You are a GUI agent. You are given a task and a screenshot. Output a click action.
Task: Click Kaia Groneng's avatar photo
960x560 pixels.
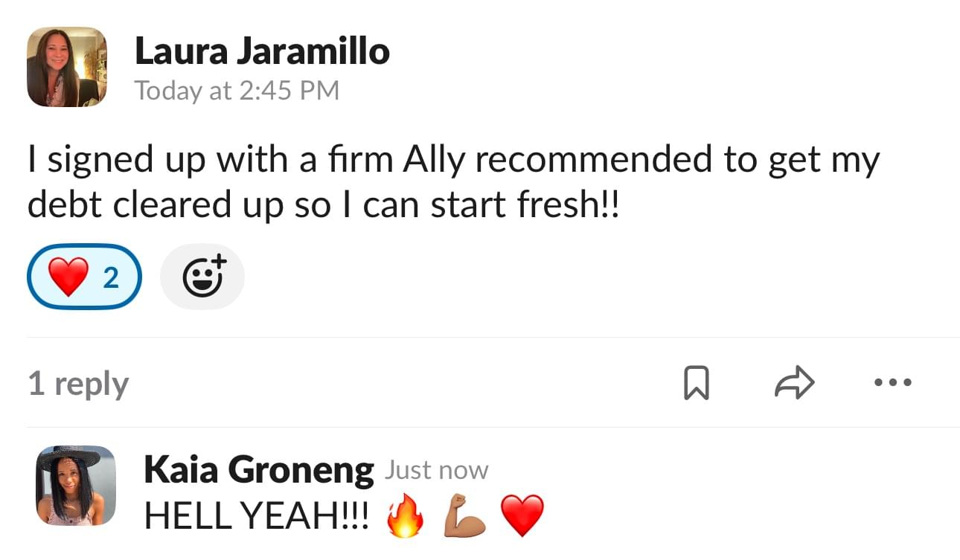click(x=76, y=486)
